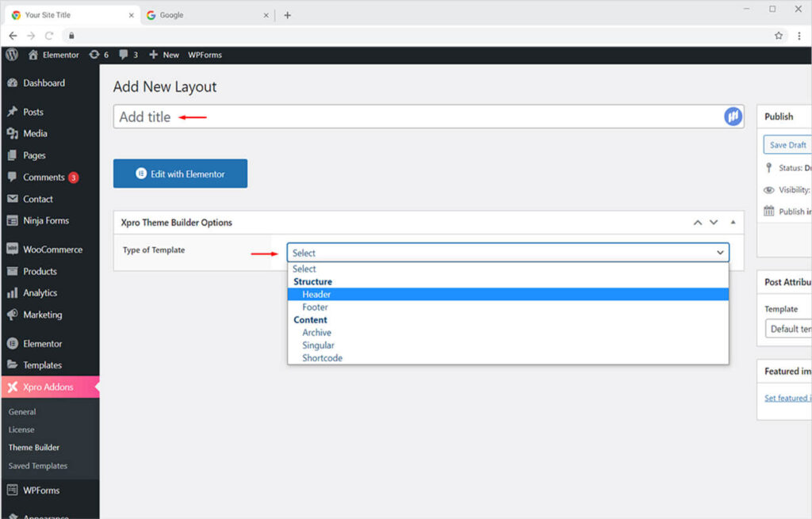
Task: Bookmark this page with the star icon
Action: click(x=779, y=36)
